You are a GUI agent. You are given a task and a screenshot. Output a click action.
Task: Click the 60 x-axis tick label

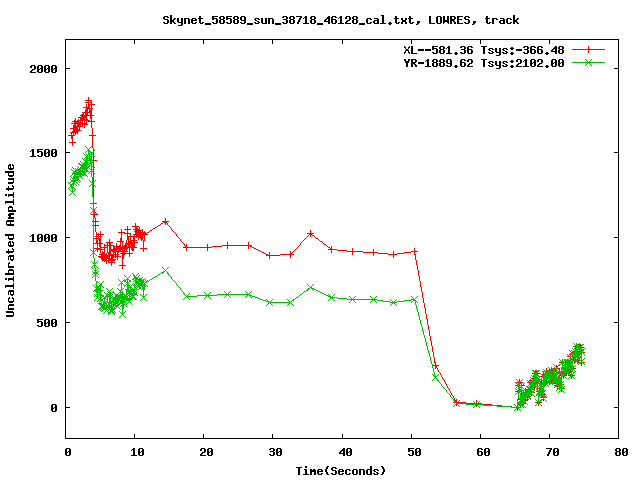pyautogui.click(x=483, y=452)
